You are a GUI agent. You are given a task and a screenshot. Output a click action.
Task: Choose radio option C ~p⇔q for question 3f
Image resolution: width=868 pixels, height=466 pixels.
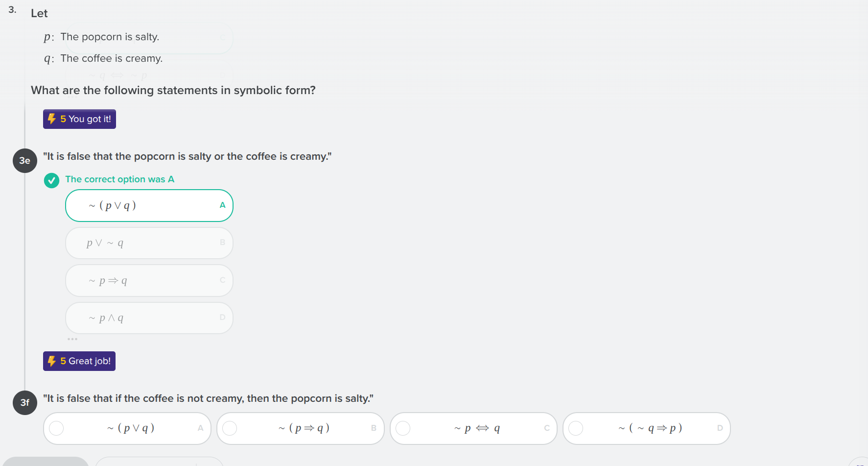pyautogui.click(x=403, y=428)
